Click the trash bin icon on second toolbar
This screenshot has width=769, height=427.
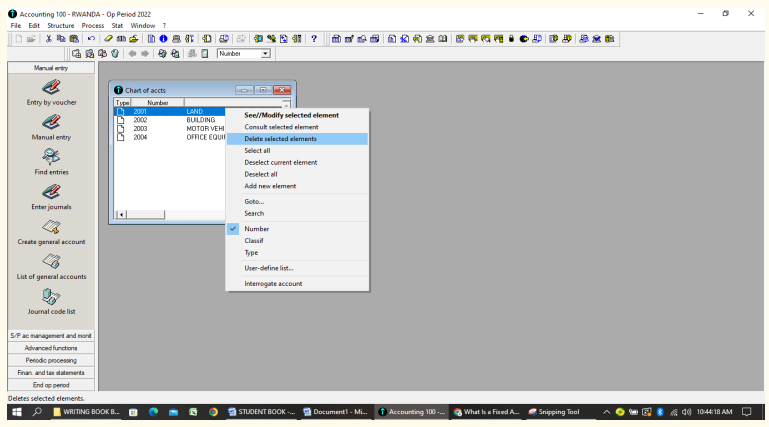pyautogui.click(x=115, y=53)
